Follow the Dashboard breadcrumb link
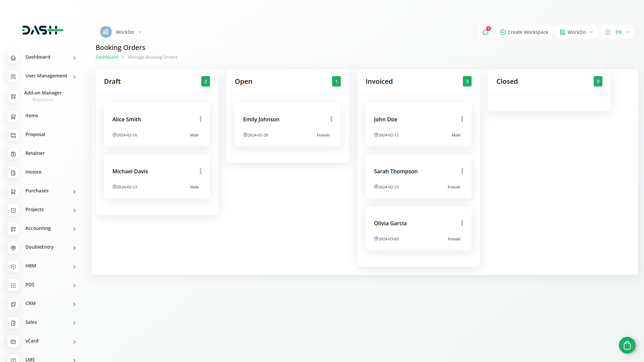Image resolution: width=644 pixels, height=362 pixels. [107, 57]
